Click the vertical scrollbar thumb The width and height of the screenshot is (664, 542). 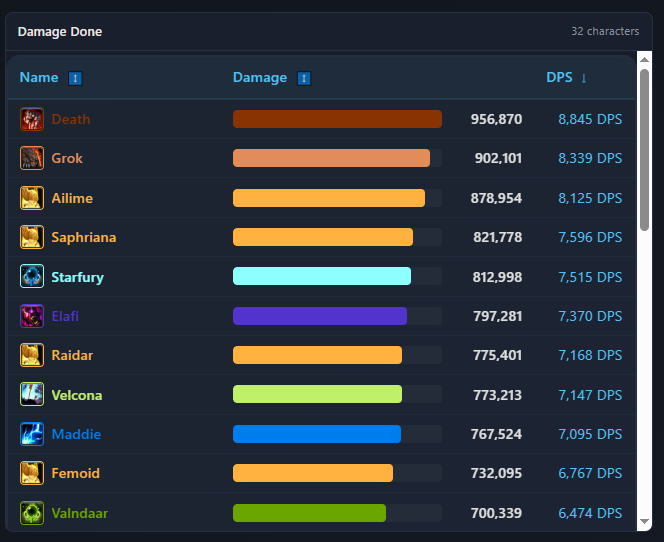pos(645,150)
